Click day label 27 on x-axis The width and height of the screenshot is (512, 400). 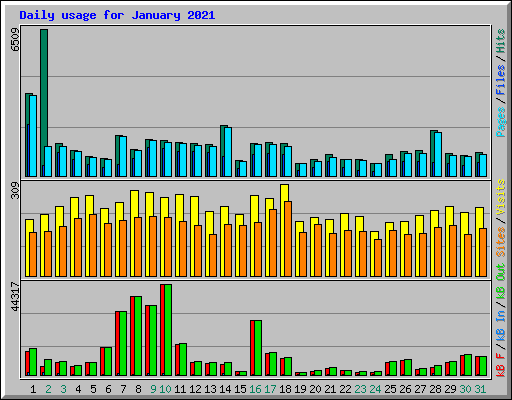(x=420, y=389)
